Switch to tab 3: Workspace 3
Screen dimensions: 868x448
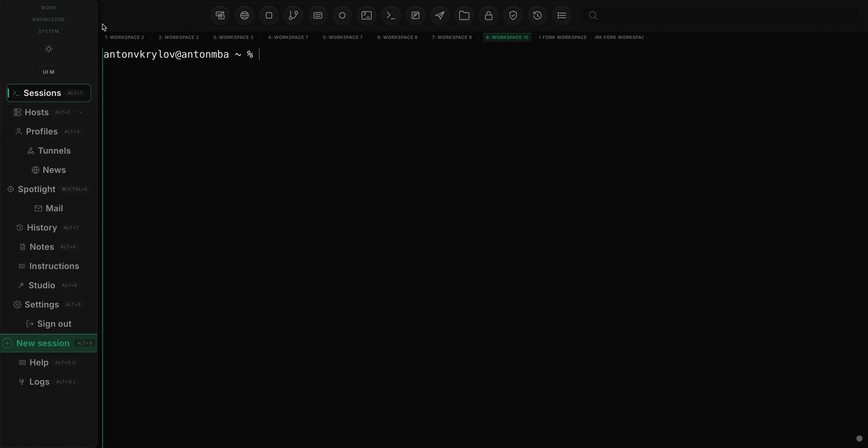(x=233, y=37)
